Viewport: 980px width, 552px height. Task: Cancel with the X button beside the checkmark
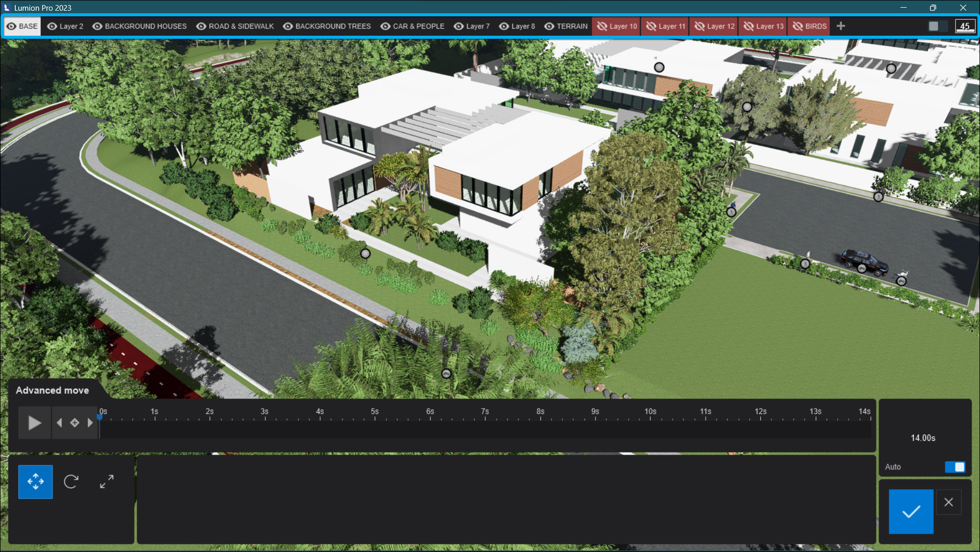pyautogui.click(x=948, y=503)
